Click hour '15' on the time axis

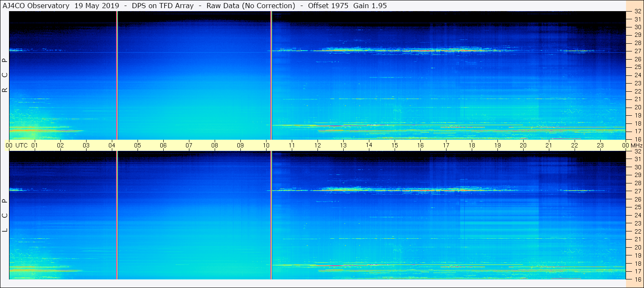395,146
